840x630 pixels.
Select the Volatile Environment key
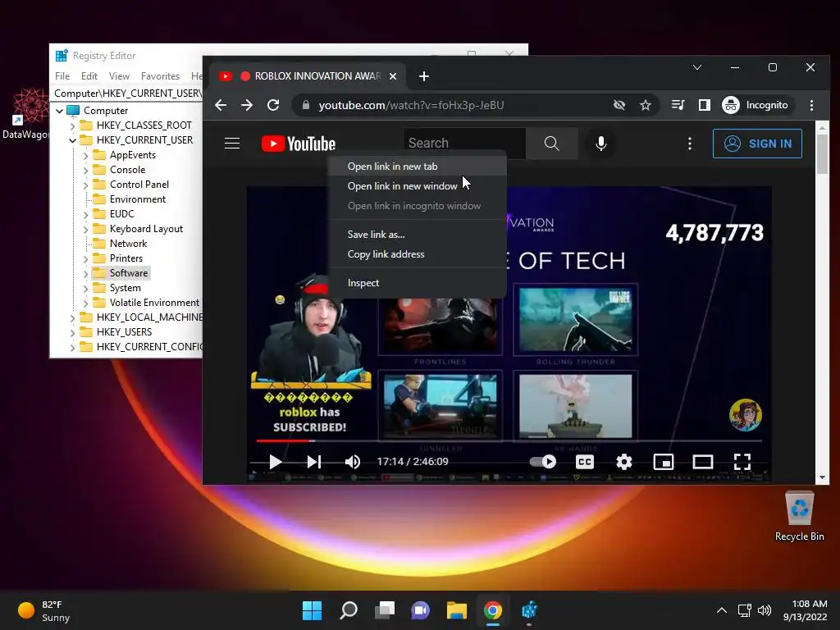[154, 303]
